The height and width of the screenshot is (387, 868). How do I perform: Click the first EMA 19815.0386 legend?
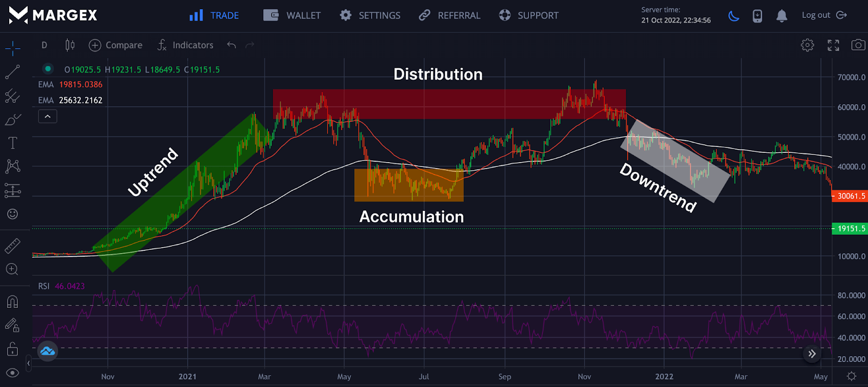click(x=70, y=85)
